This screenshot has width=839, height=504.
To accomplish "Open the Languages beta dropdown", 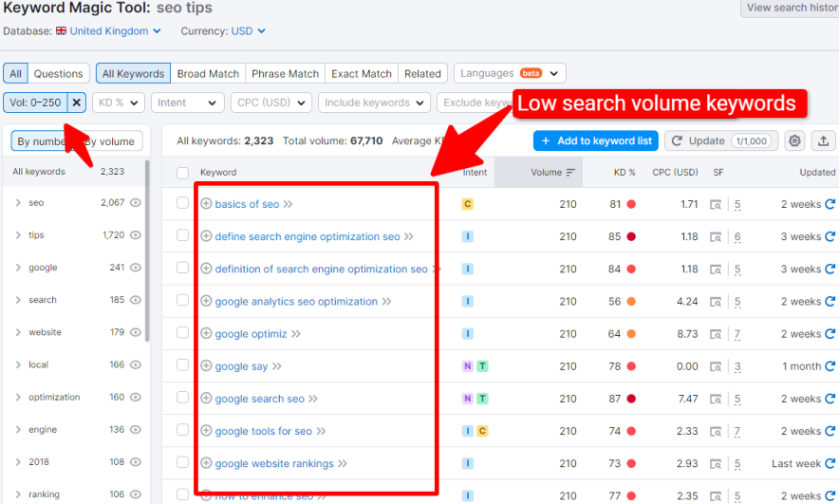I will pos(510,73).
